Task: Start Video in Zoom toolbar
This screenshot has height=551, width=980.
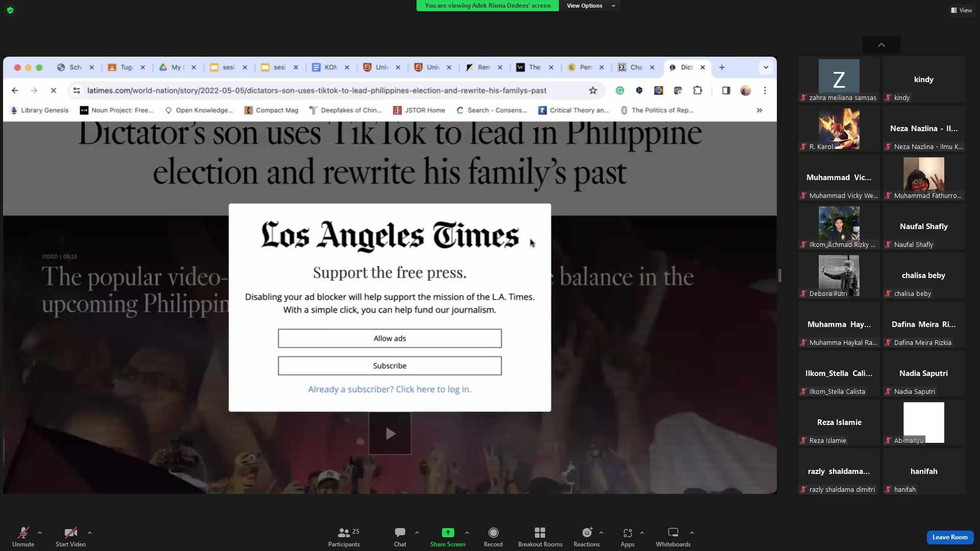Action: point(70,537)
